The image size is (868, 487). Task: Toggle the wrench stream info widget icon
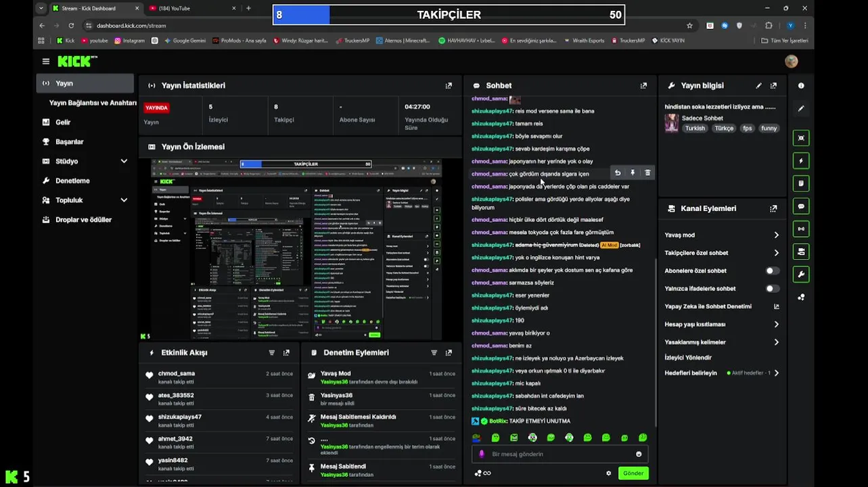point(801,274)
